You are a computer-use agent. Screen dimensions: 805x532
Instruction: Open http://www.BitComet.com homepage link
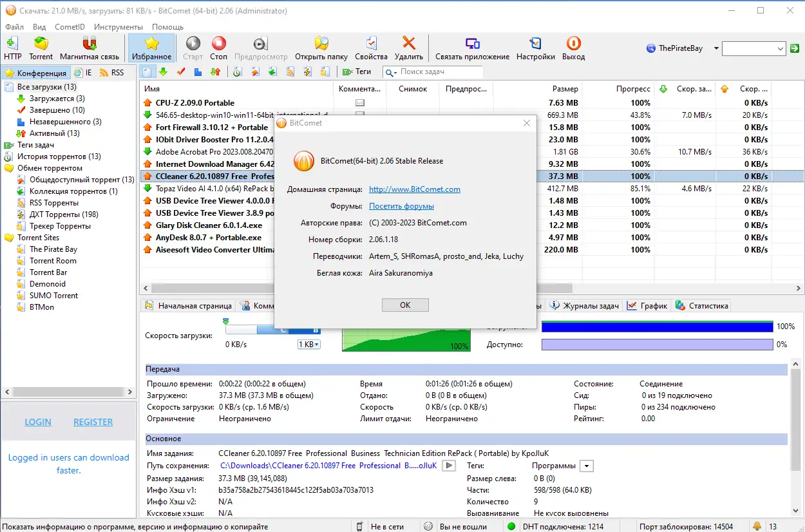415,189
